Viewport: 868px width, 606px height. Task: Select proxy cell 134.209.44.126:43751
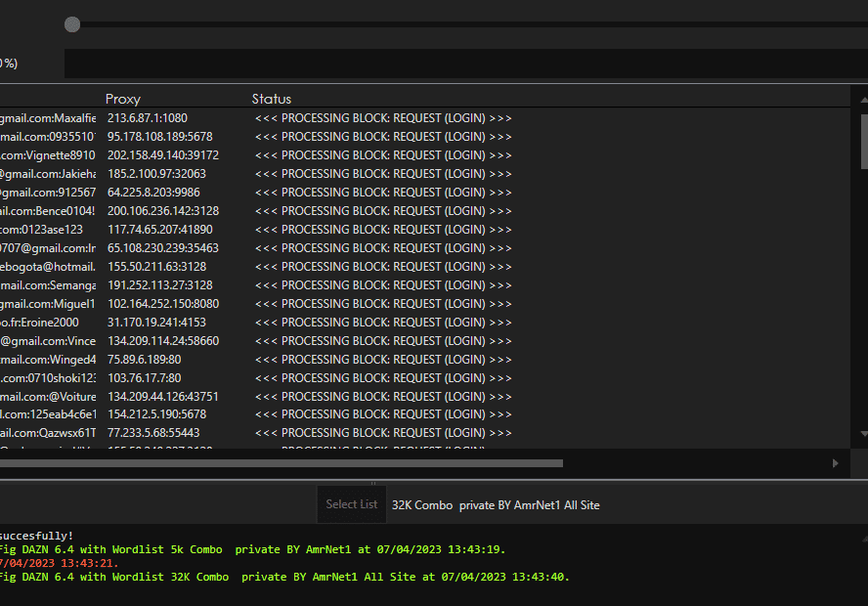tap(162, 397)
